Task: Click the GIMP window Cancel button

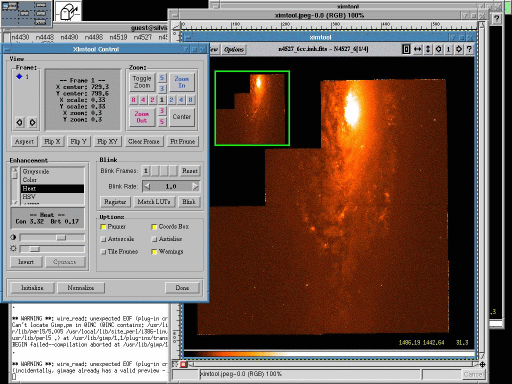Action: click(473, 374)
